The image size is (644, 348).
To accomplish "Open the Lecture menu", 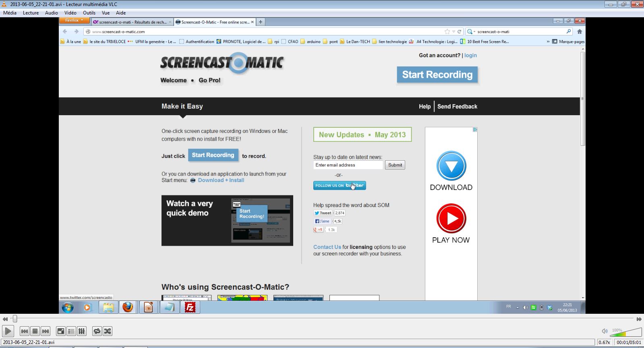I will (x=31, y=12).
